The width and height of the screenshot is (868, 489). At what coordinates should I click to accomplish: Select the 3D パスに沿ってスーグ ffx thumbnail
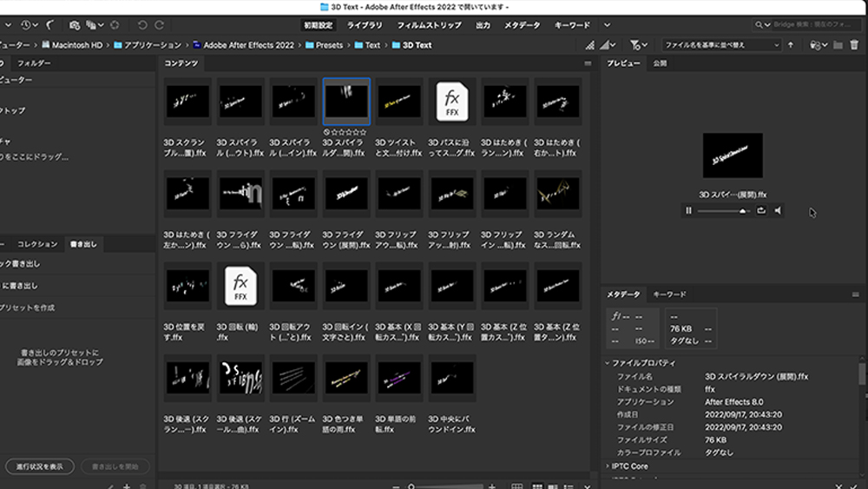[452, 102]
